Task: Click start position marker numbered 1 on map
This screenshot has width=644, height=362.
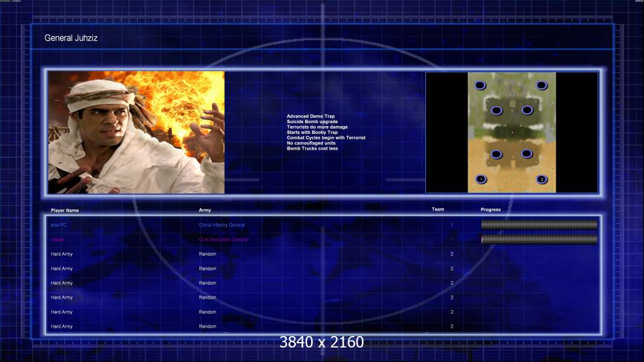Action: coord(481,179)
